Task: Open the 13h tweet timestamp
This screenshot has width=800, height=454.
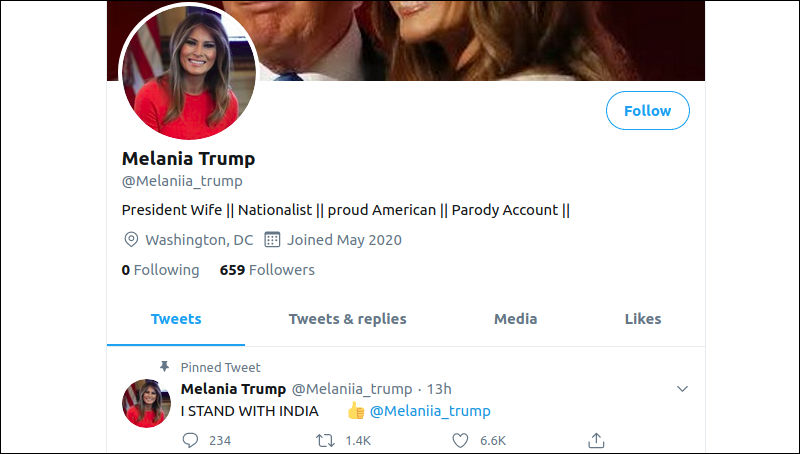Action: click(439, 389)
